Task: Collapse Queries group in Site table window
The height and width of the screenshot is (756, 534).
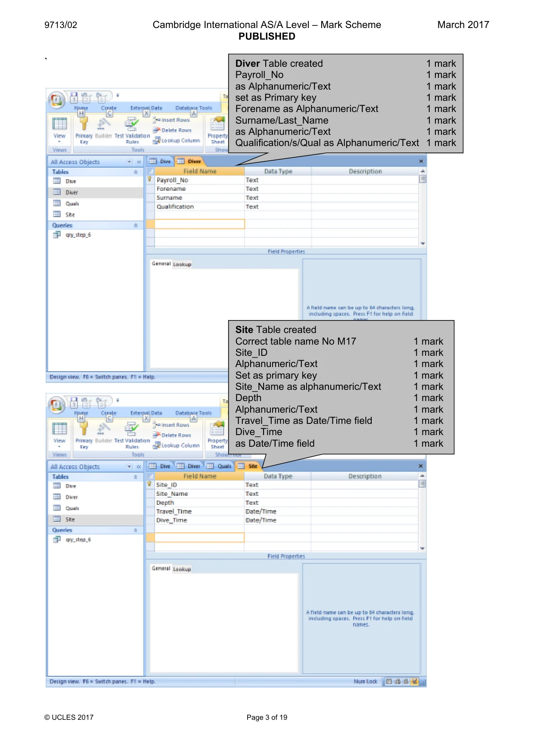Action: pyautogui.click(x=136, y=530)
